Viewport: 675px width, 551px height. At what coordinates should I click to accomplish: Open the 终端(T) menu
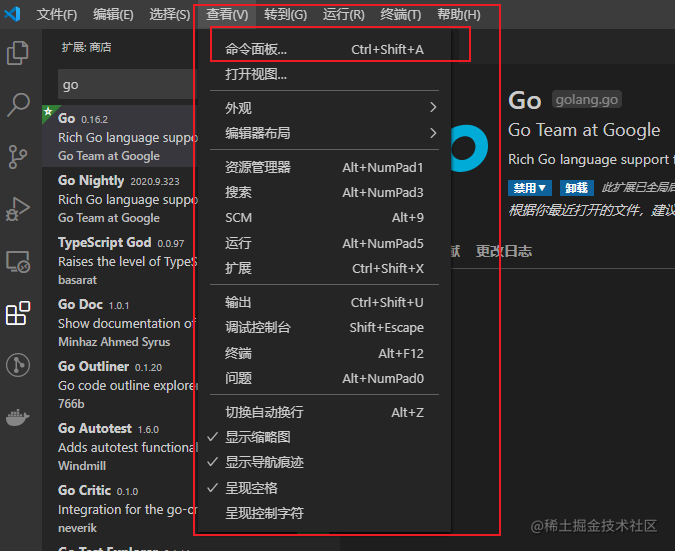point(401,15)
